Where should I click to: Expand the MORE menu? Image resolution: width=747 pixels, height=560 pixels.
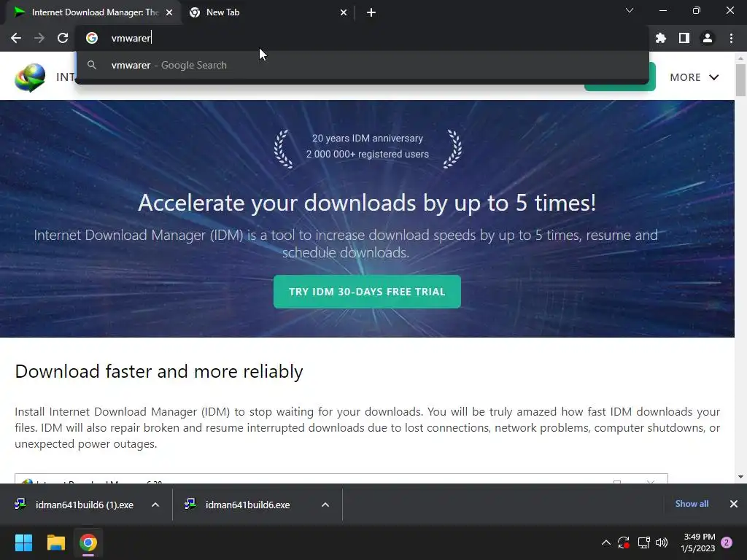pyautogui.click(x=694, y=77)
